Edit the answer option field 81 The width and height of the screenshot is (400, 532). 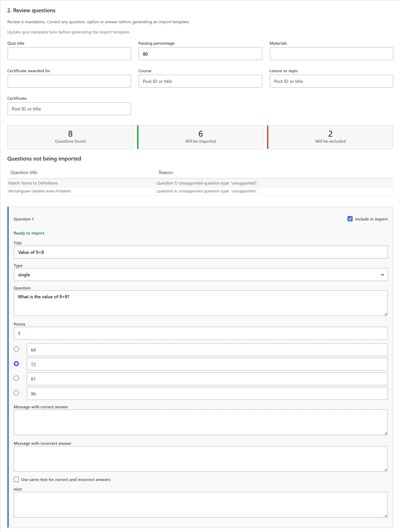tap(207, 379)
